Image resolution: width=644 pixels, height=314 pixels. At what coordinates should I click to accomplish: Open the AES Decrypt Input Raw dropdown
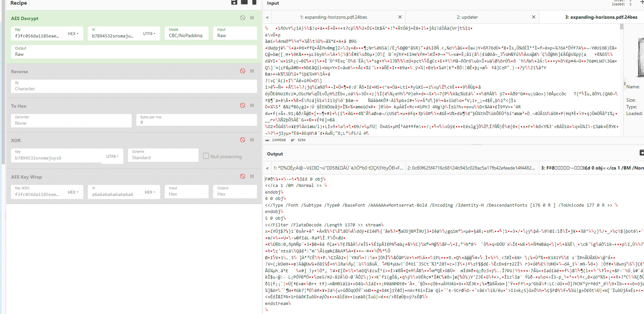tap(235, 33)
